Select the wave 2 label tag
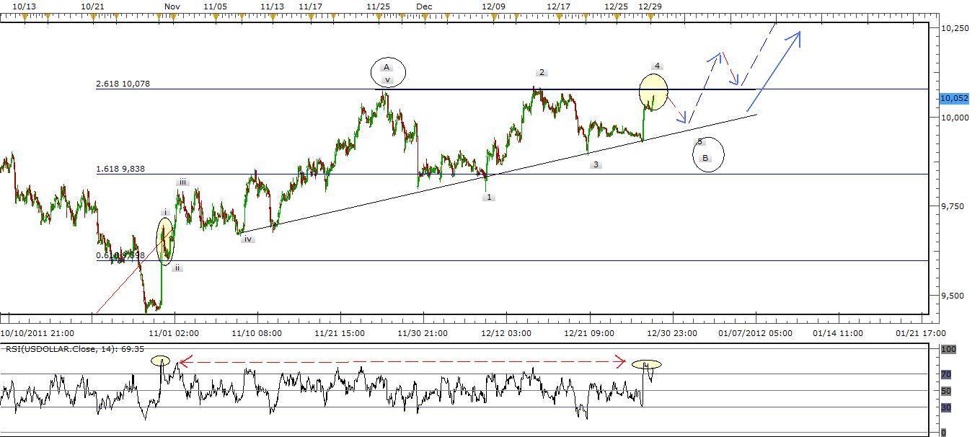 pyautogui.click(x=542, y=72)
